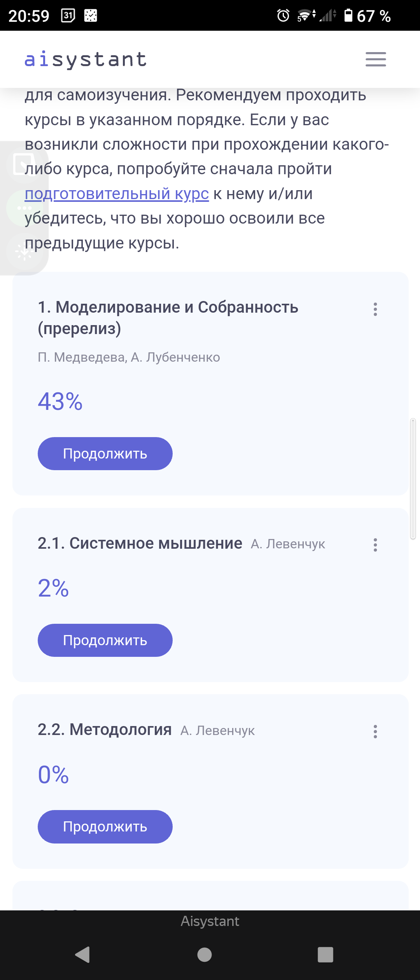Tap the Android home circle button
The image size is (420, 980).
tap(205, 954)
